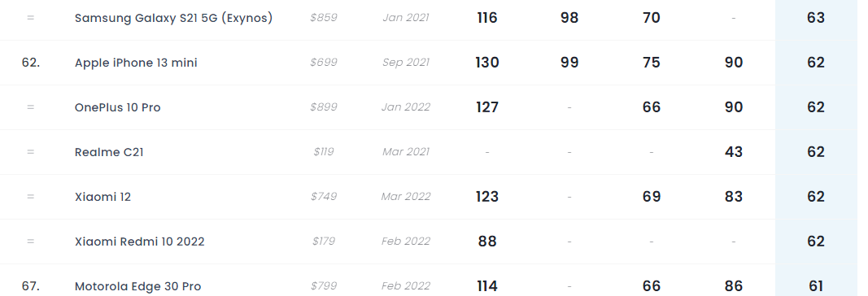
Task: Click rank number 67. beside Motorola Edge
Action: [x=30, y=286]
